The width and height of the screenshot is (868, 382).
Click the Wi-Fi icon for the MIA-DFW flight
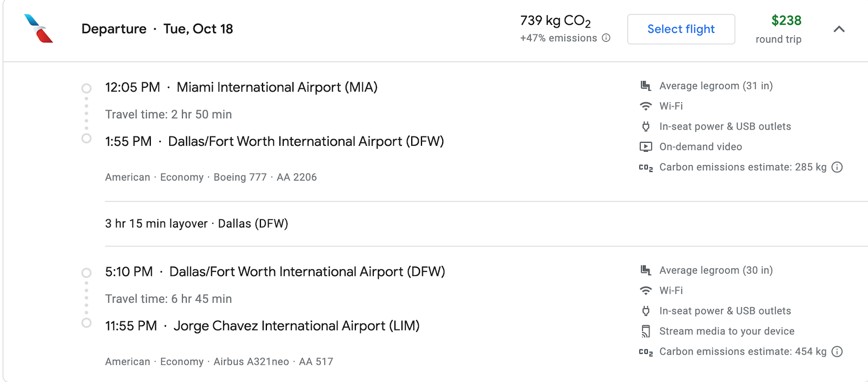click(x=646, y=106)
